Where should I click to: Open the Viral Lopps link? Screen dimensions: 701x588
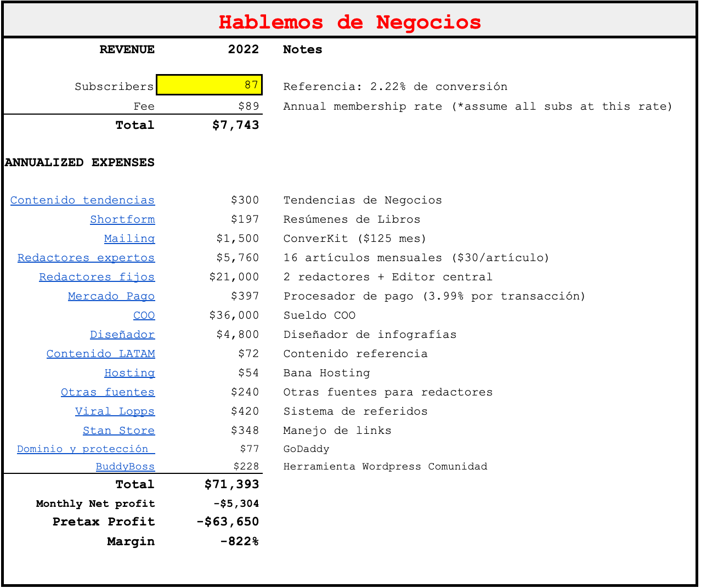click(x=115, y=411)
